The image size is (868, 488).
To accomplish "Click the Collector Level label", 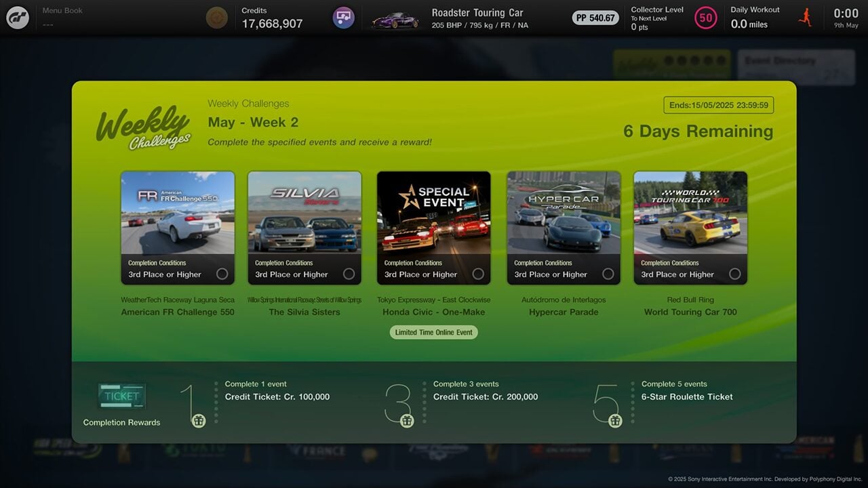I will tap(657, 9).
